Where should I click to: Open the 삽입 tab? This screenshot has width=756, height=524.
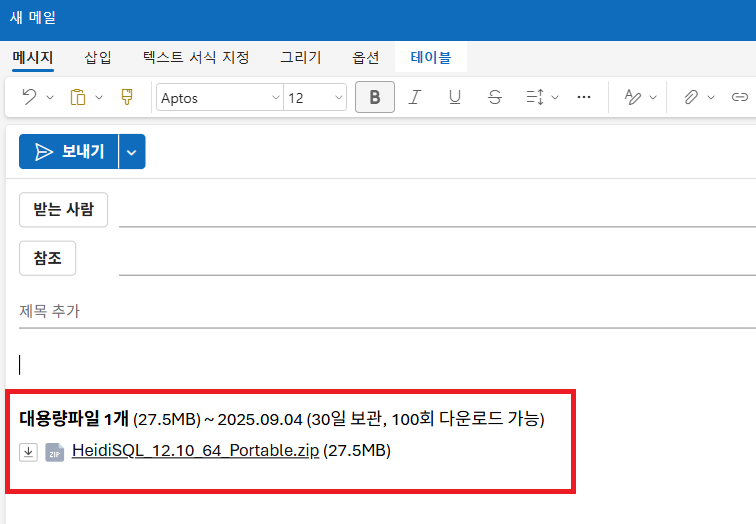[98, 57]
